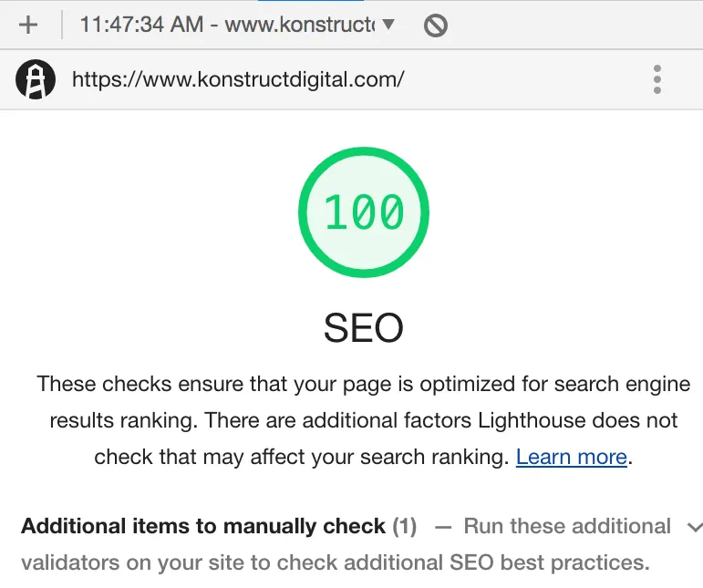Click the plus icon to start a new audit
The height and width of the screenshot is (588, 703).
click(28, 25)
